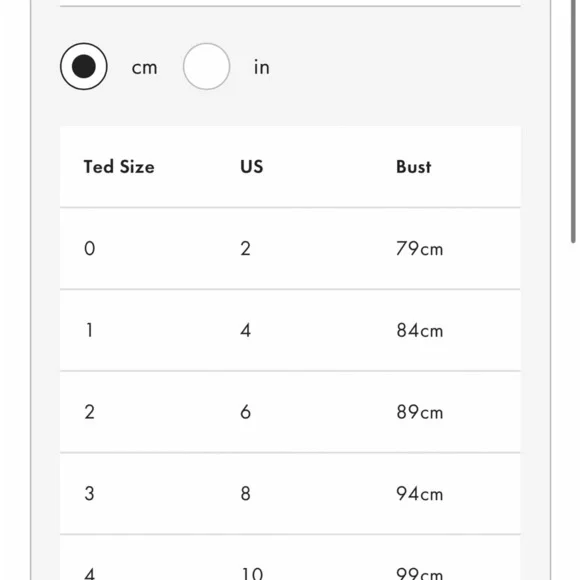
Task: Click the Ted Size 1 cell
Action: point(90,330)
